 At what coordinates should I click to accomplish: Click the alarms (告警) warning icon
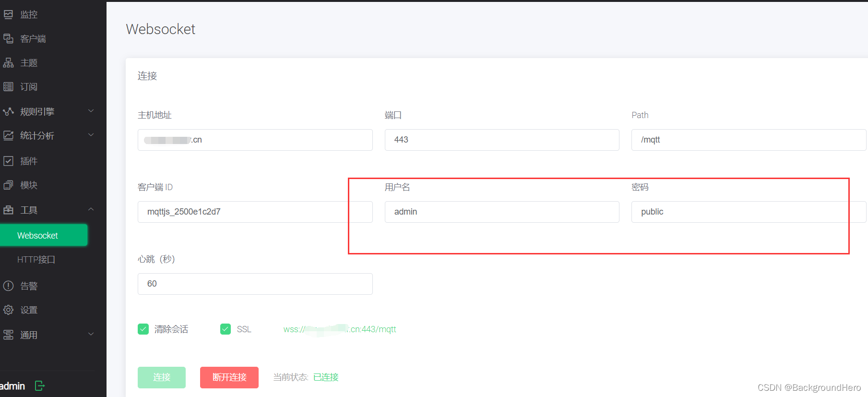tap(8, 286)
